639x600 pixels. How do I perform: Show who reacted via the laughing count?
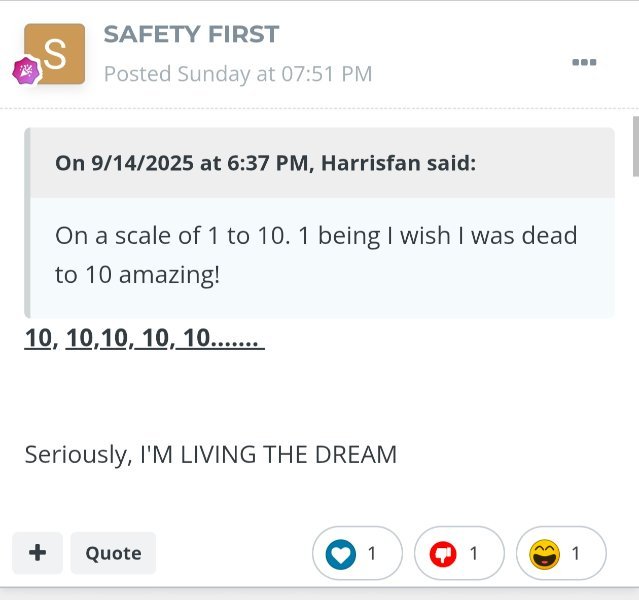point(577,553)
